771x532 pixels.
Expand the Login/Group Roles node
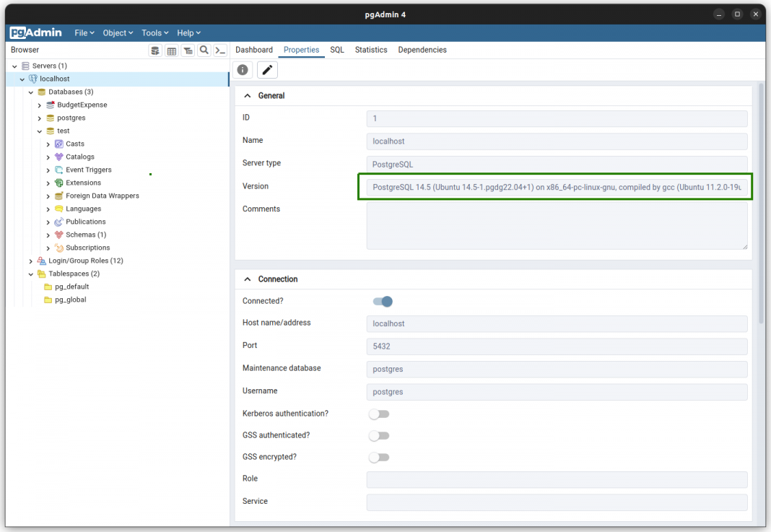30,261
